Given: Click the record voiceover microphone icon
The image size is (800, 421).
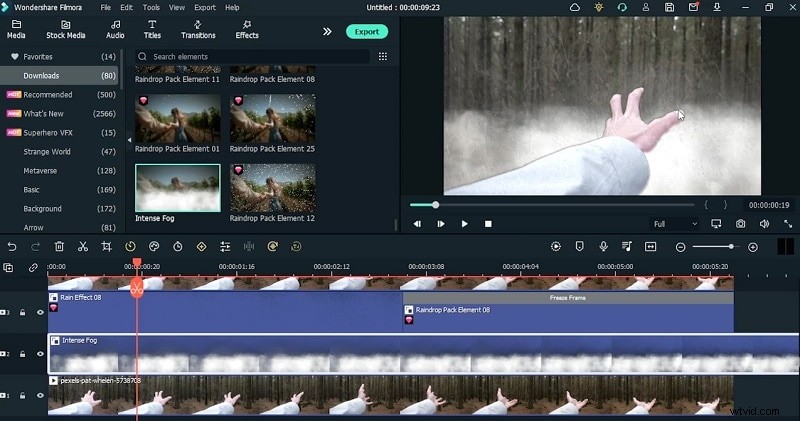Looking at the screenshot, I should coord(603,246).
